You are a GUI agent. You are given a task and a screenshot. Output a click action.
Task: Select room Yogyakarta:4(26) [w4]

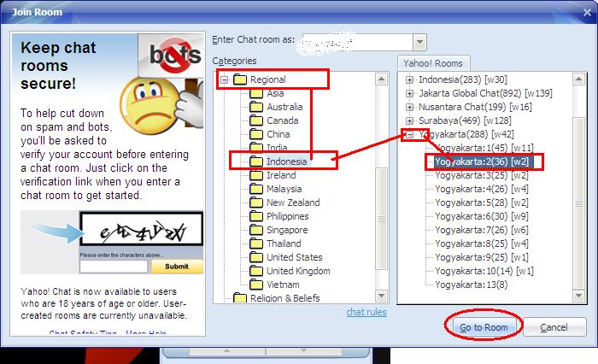[482, 189]
